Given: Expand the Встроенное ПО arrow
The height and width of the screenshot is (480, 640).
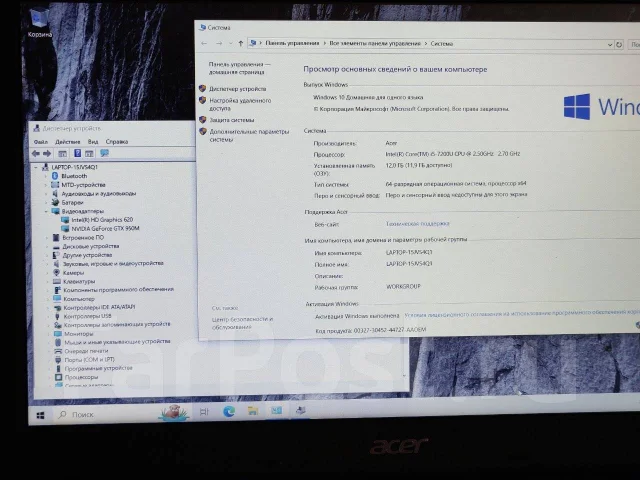Looking at the screenshot, I should [x=47, y=238].
